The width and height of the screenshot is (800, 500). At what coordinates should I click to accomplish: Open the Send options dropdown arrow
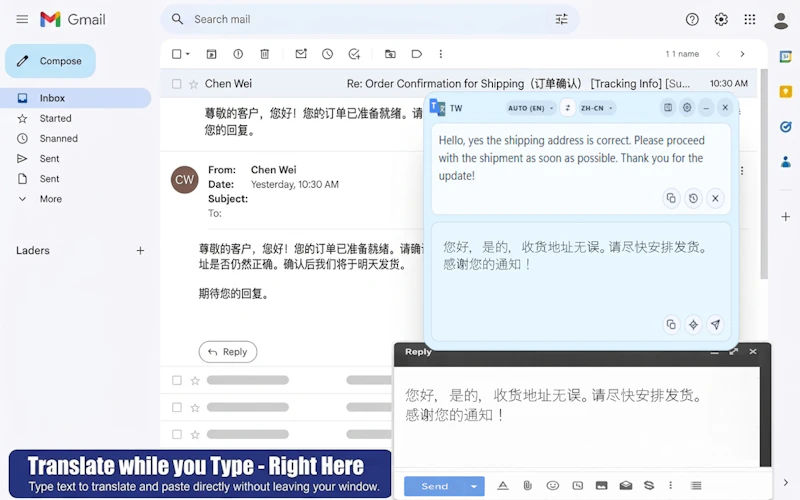pos(474,486)
